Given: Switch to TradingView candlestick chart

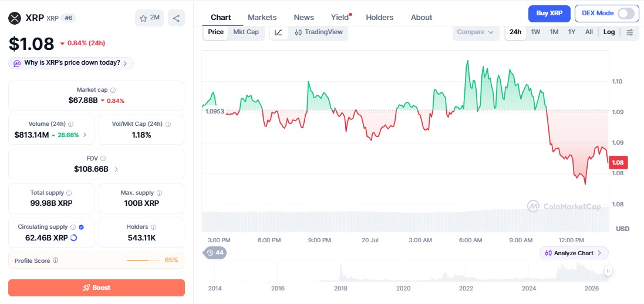Looking at the screenshot, I should tap(319, 32).
